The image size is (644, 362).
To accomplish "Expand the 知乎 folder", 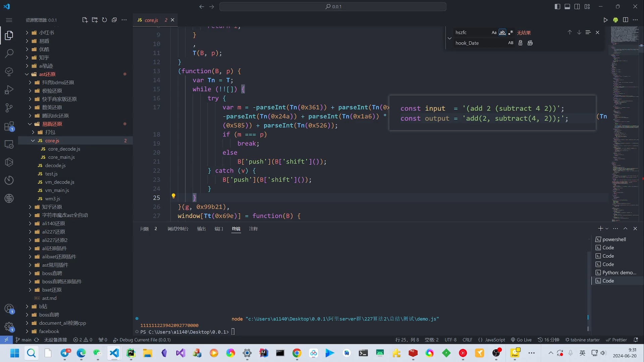I will [27, 58].
